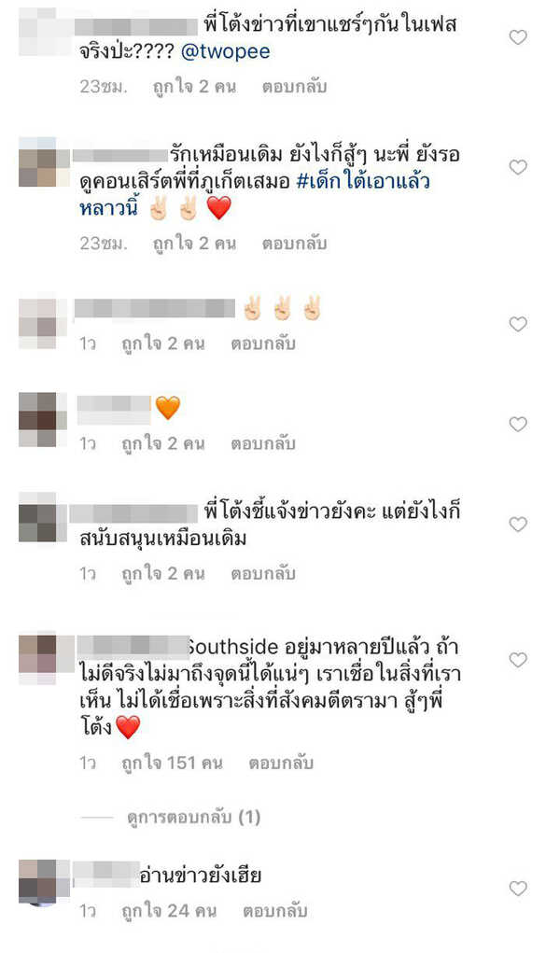Like the comment with three victory hand emojis
Viewport: 560px width, 953px height.
pyautogui.click(x=517, y=324)
